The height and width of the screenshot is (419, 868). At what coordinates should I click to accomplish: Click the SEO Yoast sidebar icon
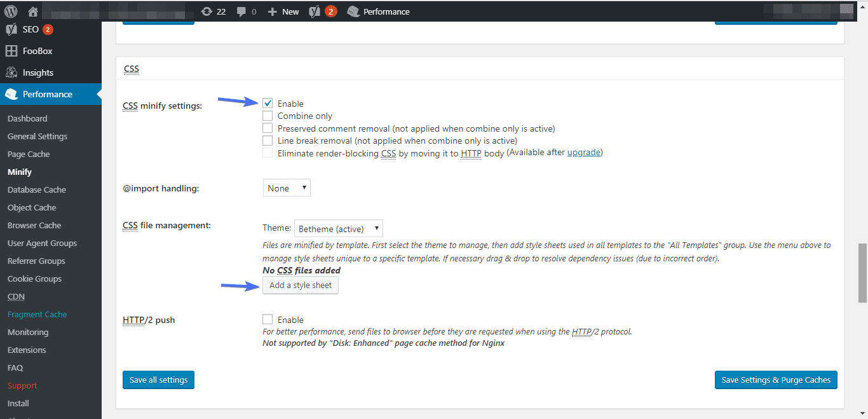coord(11,29)
